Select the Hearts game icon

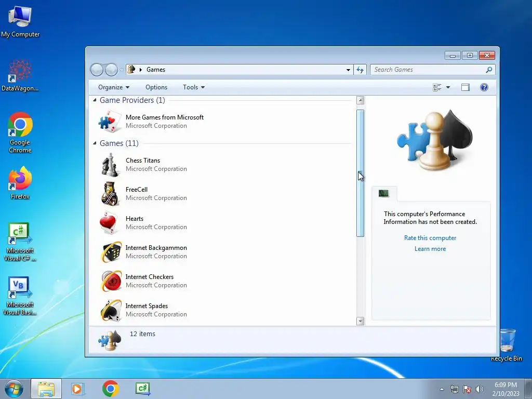point(110,223)
